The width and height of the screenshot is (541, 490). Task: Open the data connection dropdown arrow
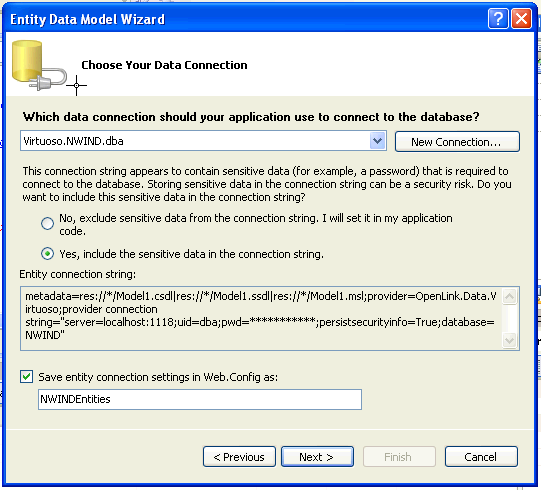click(377, 141)
